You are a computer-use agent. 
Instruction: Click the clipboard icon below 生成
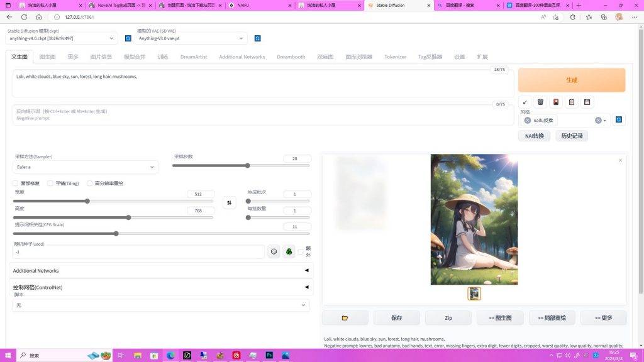tap(572, 102)
